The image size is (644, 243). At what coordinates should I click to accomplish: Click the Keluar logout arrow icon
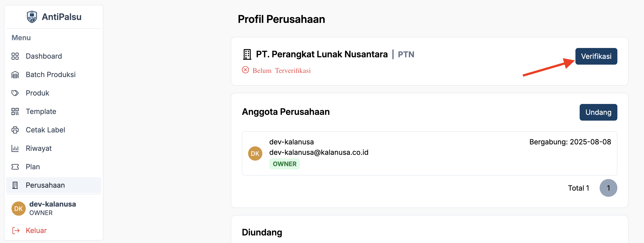tap(16, 230)
